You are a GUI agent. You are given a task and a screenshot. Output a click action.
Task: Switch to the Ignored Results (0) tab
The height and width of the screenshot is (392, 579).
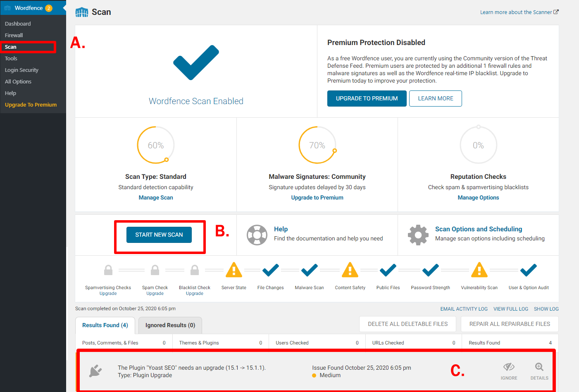click(170, 325)
